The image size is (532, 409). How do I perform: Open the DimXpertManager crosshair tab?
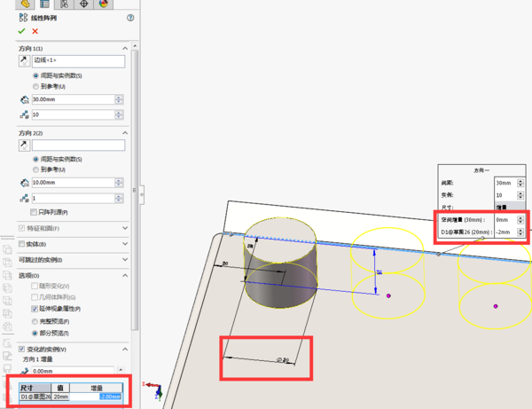pos(84,4)
